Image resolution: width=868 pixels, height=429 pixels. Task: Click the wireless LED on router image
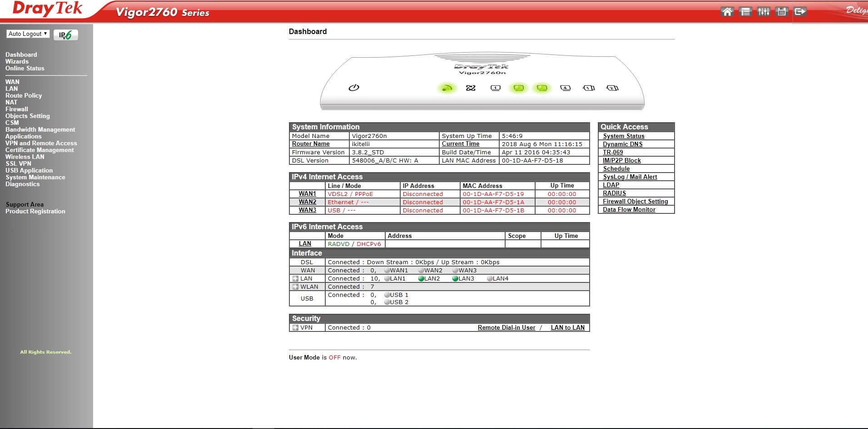[x=447, y=88]
